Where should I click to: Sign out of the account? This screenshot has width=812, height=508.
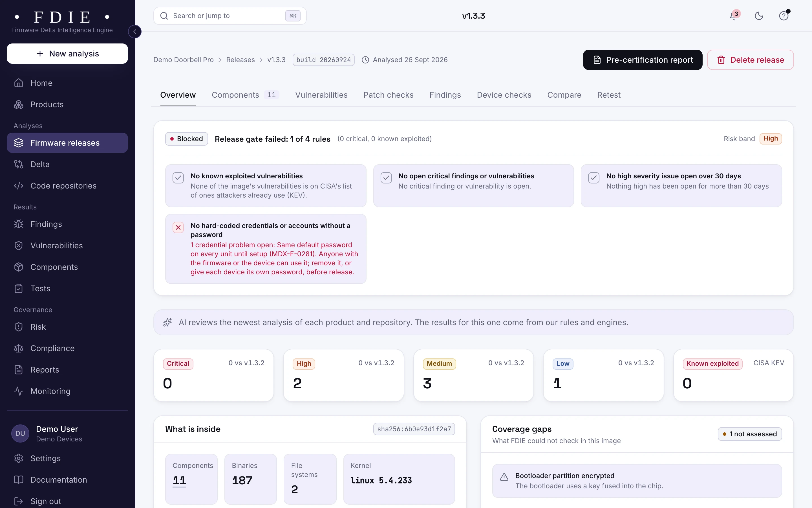click(x=67, y=501)
